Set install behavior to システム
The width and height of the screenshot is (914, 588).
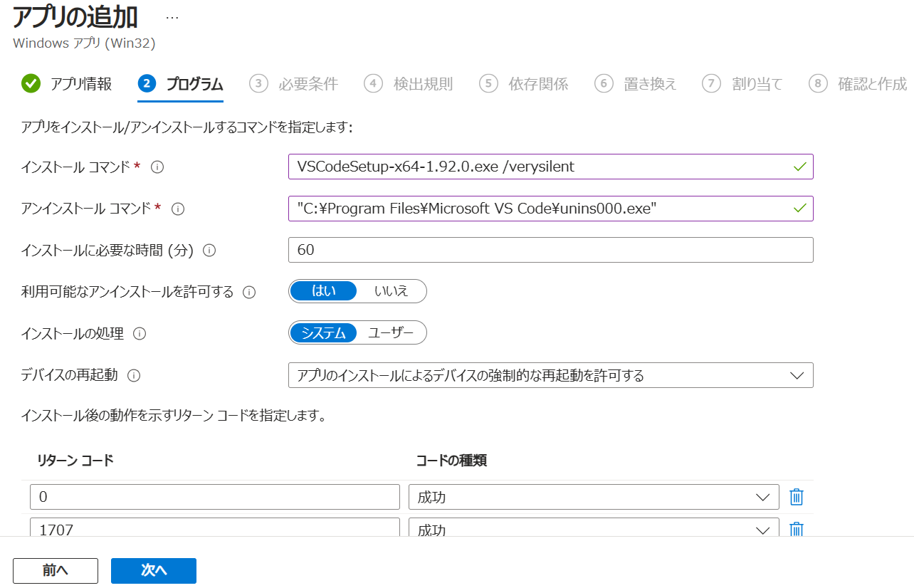[x=324, y=332]
